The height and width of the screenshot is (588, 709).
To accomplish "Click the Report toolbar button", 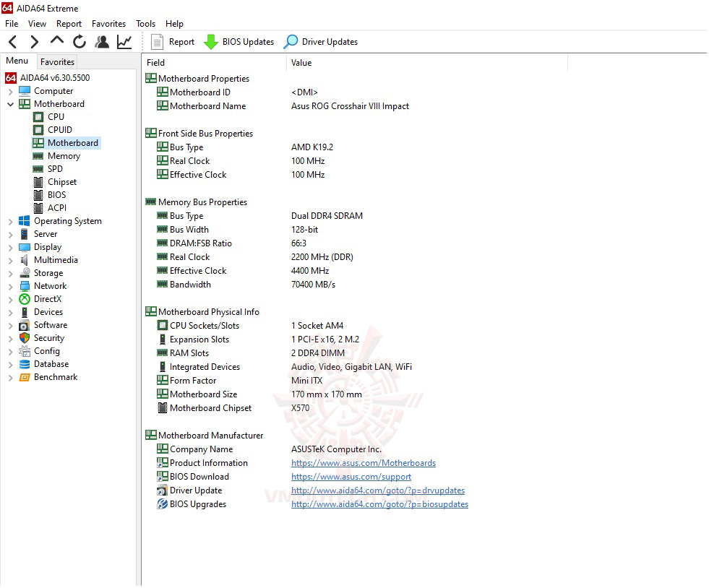I will (172, 42).
